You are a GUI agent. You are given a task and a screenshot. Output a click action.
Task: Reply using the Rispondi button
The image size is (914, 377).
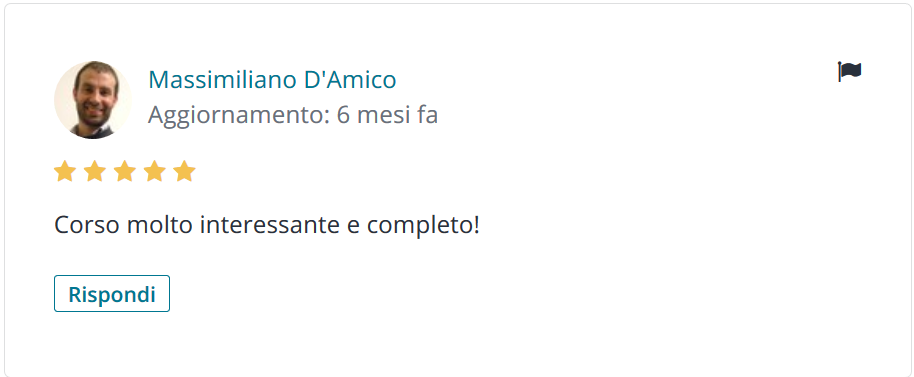112,294
